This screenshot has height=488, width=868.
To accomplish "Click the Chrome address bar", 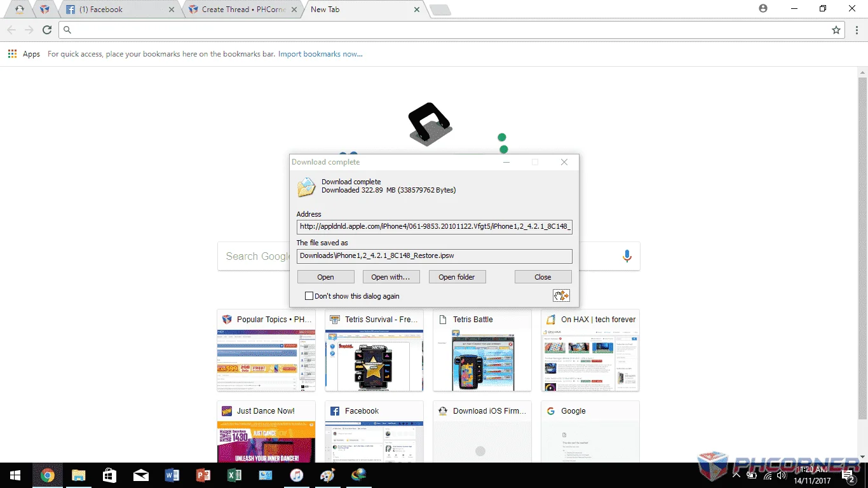I will tap(451, 30).
